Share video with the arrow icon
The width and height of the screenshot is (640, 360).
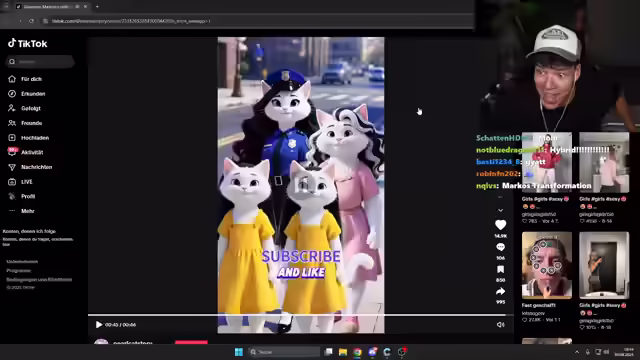tap(500, 291)
